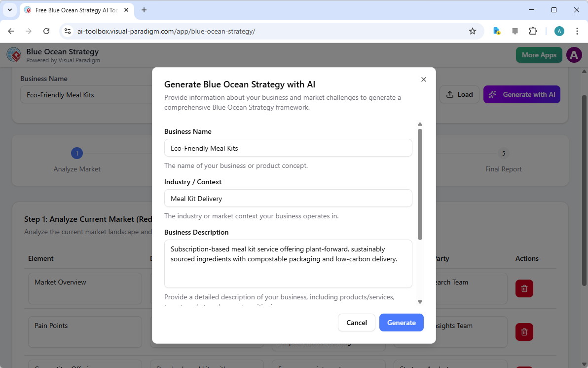Select step 1 Analyze Market in the stepper
This screenshot has width=588, height=368.
77,153
